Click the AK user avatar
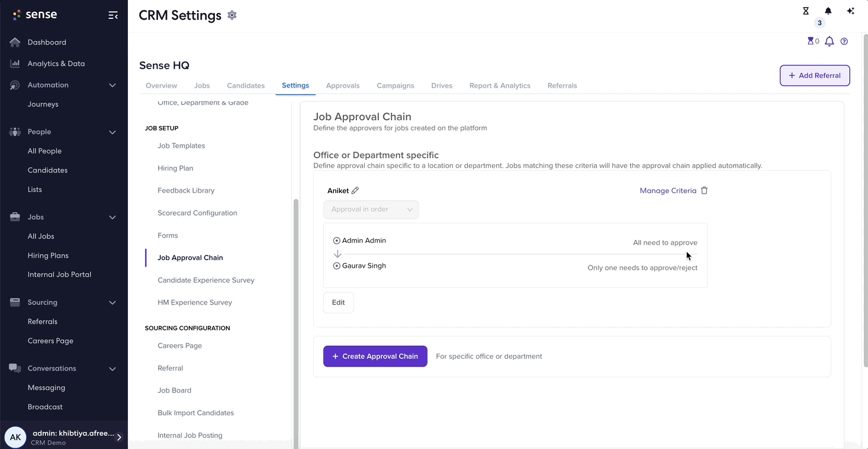This screenshot has width=868, height=449. [x=15, y=437]
